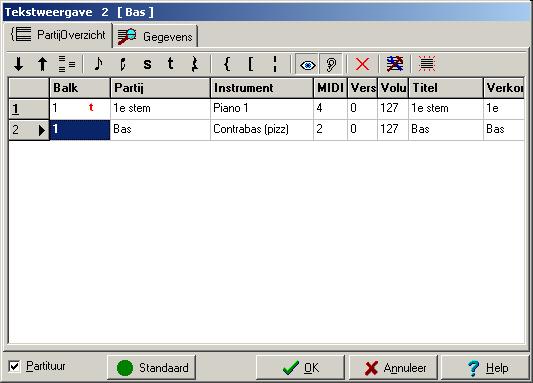Click the 'Bas' Partij cell
Viewport: 533px width, 383px height.
pos(160,130)
